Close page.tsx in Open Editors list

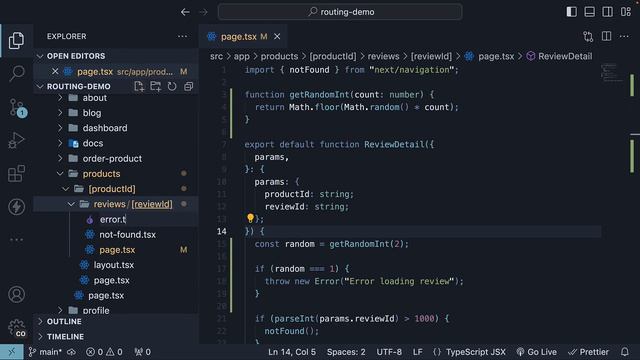[55, 71]
